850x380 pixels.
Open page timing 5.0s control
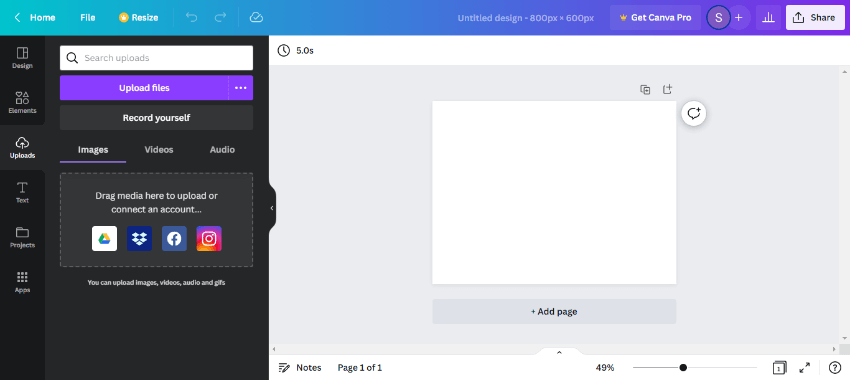295,50
